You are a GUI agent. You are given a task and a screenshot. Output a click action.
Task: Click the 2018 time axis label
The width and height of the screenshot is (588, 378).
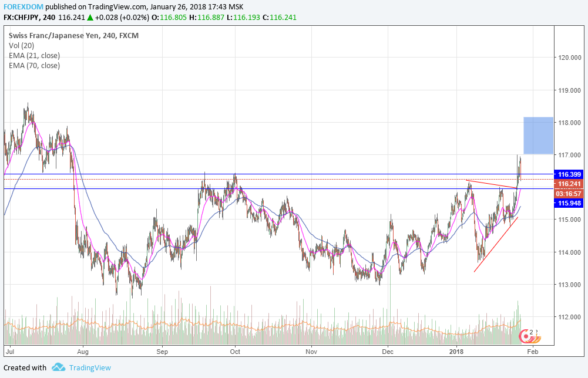(456, 352)
